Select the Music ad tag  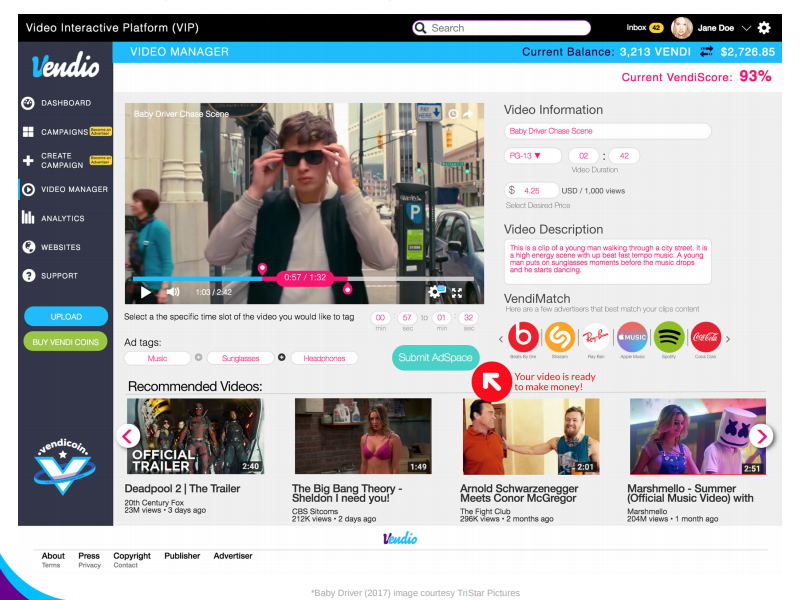tap(157, 358)
